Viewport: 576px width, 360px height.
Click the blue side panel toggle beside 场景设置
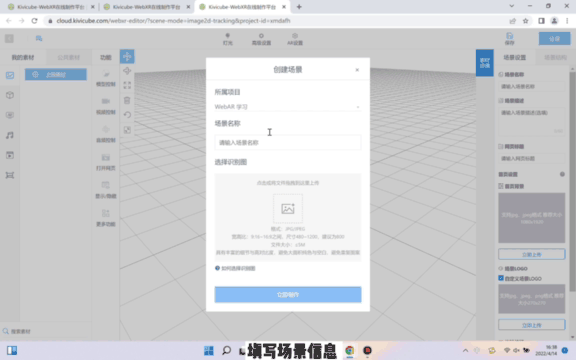485,63
